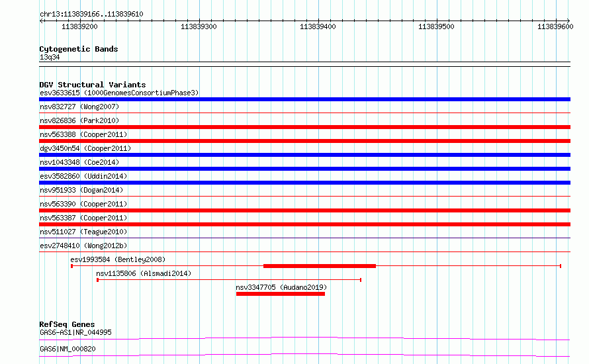Click the nsv3347705 (Audano2019) red bar

281,294
